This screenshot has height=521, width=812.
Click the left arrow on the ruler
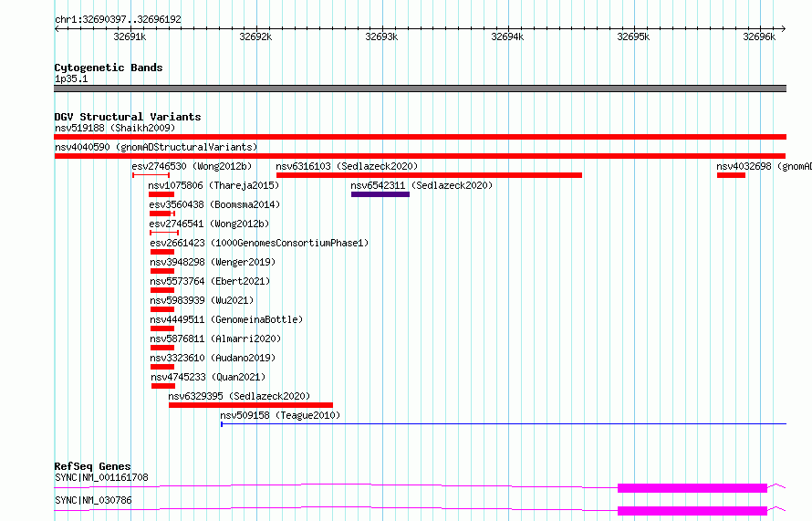(x=57, y=28)
